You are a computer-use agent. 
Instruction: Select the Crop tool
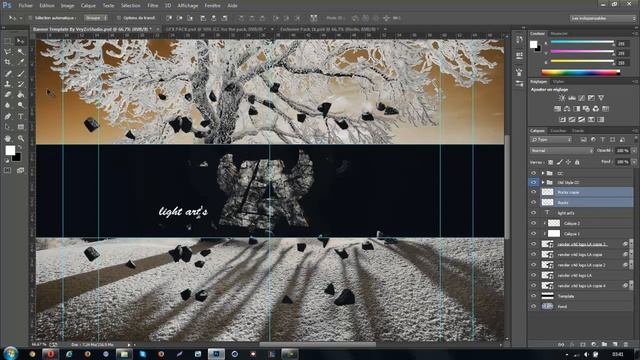(x=8, y=62)
